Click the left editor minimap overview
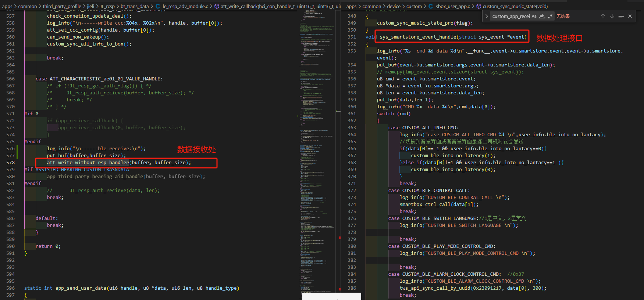The image size is (644, 300). coord(317,147)
